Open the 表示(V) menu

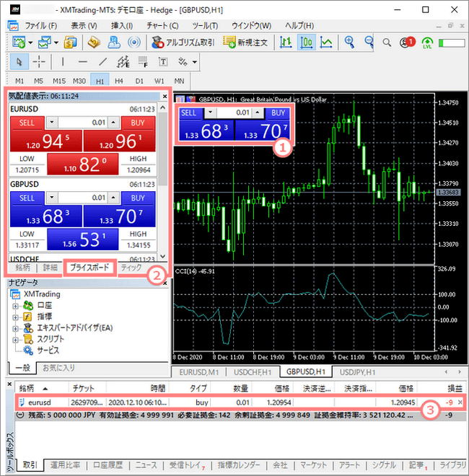(84, 26)
